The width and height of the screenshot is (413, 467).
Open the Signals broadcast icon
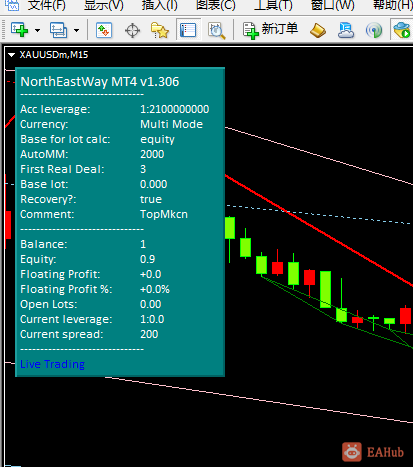(374, 31)
